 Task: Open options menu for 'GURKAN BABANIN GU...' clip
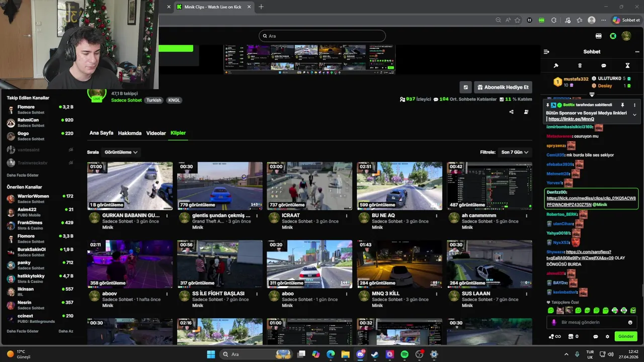pyautogui.click(x=167, y=216)
